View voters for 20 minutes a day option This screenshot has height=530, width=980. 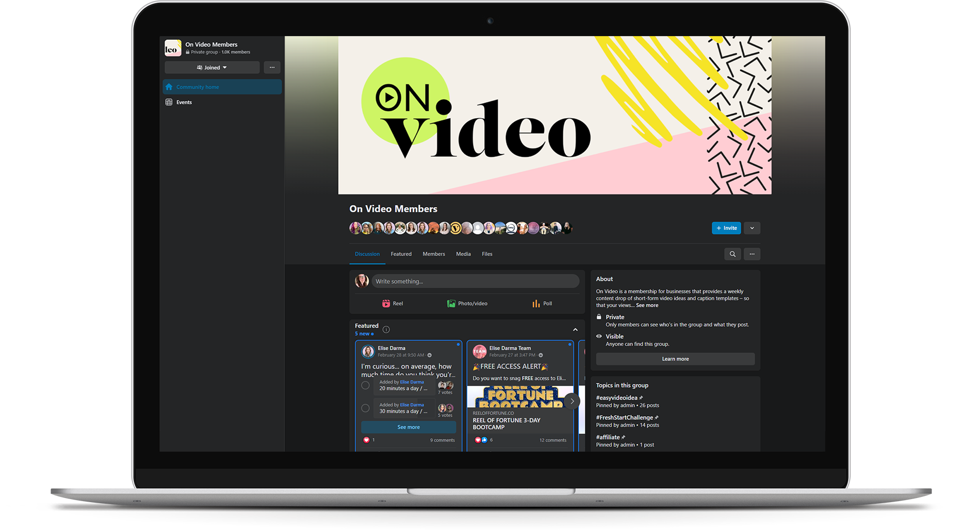(x=446, y=386)
